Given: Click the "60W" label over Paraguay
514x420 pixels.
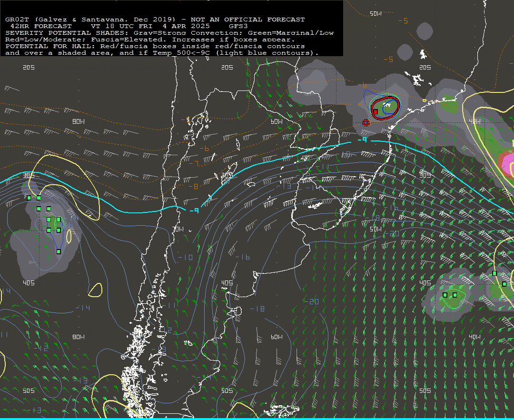Looking at the screenshot, I should (277, 121).
